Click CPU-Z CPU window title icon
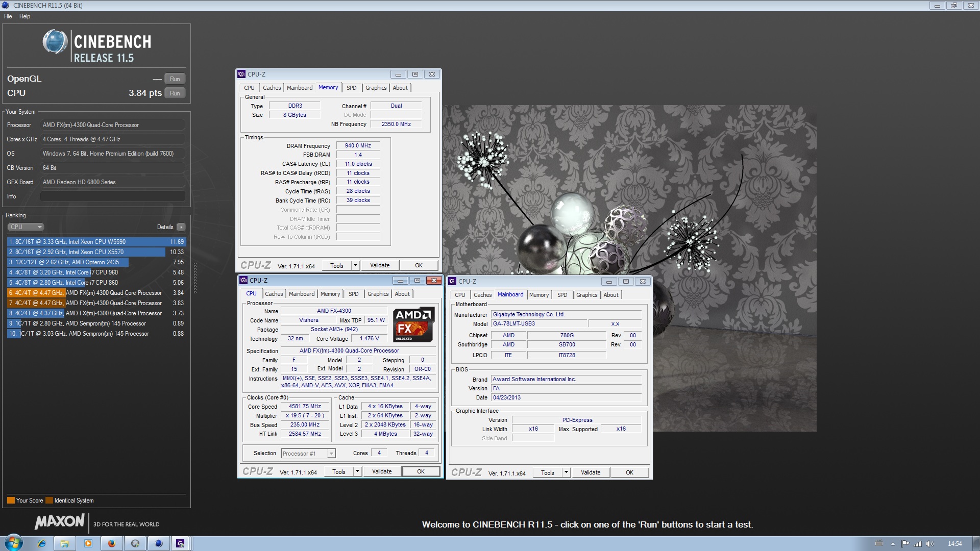Screen dimensions: 980x551 (x=244, y=280)
